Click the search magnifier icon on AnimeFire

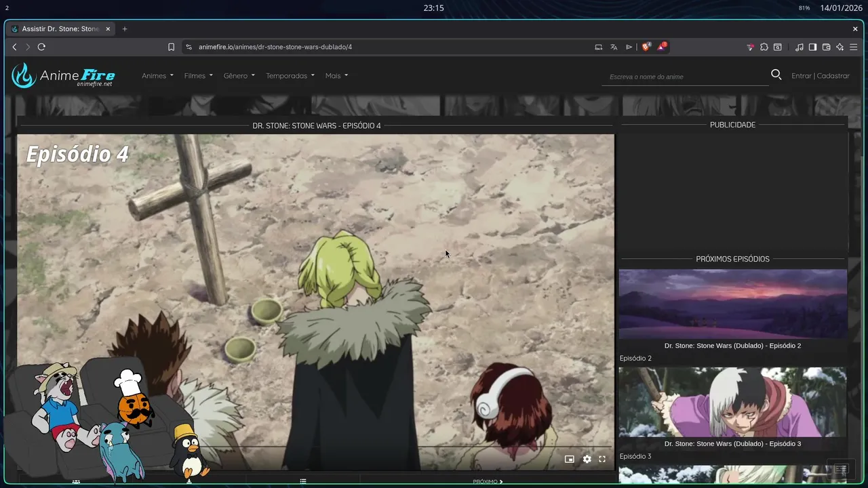[776, 75]
